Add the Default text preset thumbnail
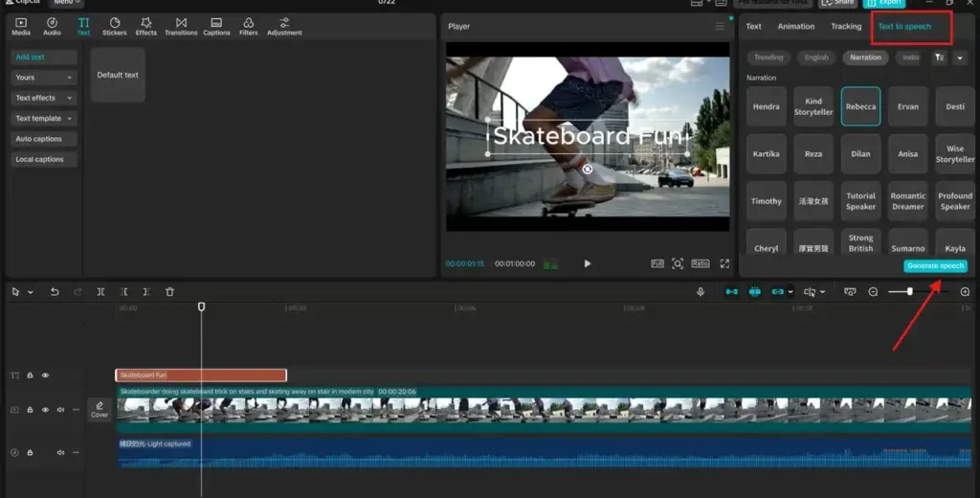 118,75
